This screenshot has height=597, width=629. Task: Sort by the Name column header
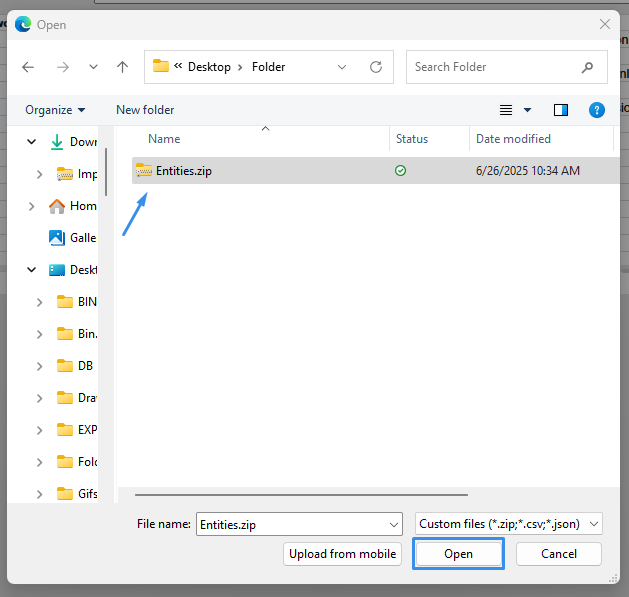[x=164, y=139]
